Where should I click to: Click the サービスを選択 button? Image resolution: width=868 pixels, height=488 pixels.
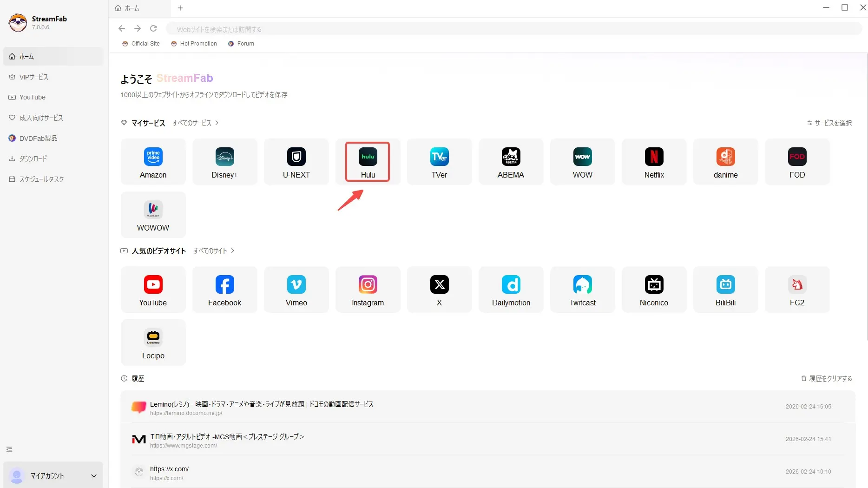(829, 123)
